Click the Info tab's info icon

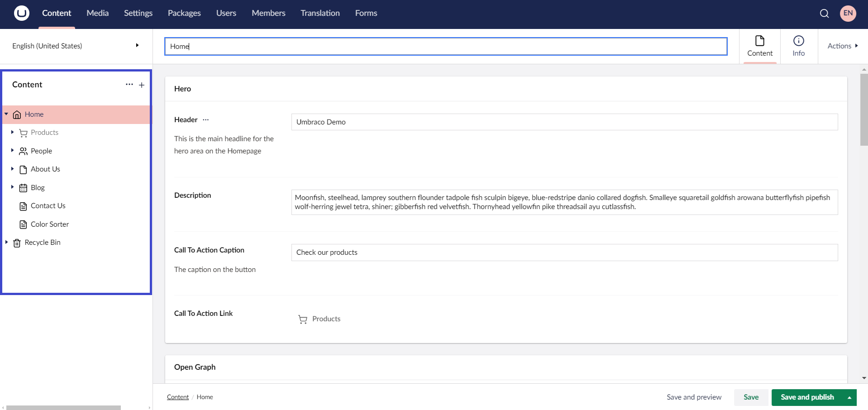coord(798,40)
